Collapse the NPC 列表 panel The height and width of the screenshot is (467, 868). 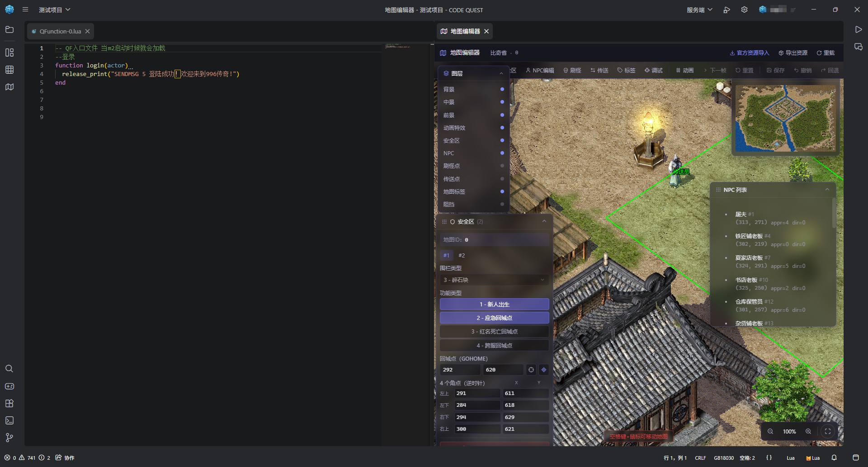pos(827,190)
